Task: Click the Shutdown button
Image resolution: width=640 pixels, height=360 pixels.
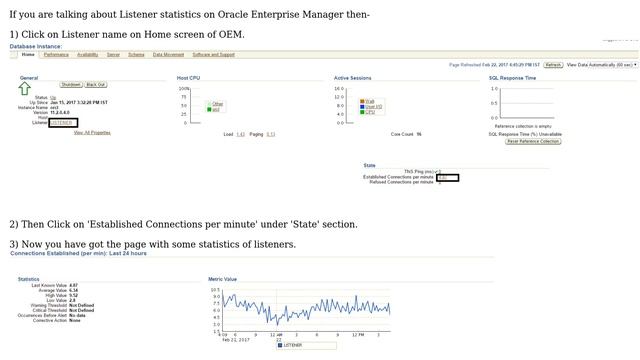Action: coord(71,84)
